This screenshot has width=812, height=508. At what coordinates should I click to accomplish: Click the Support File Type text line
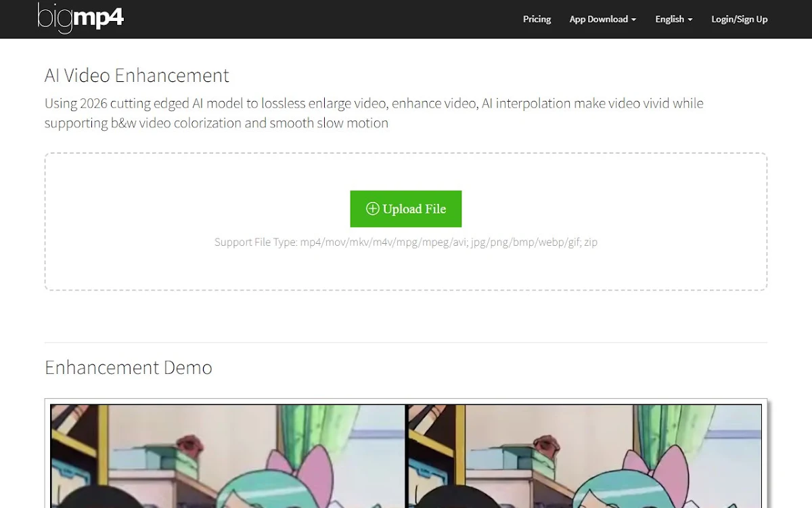406,242
